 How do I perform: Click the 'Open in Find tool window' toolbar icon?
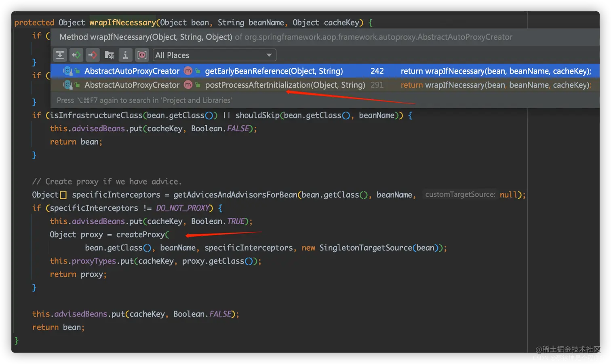tap(60, 55)
